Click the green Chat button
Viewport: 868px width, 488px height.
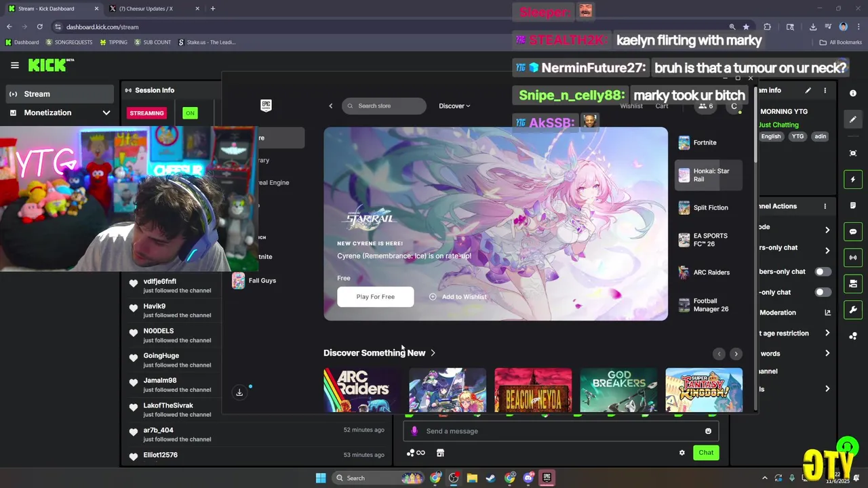click(706, 453)
